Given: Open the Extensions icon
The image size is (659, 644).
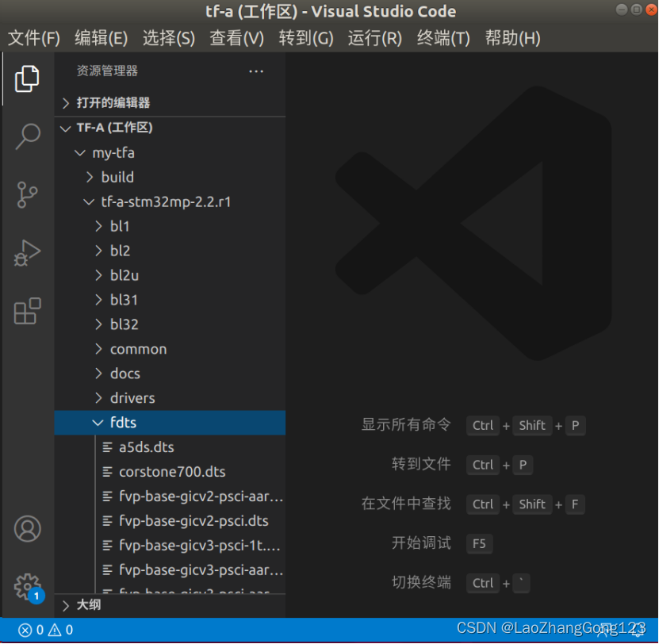Looking at the screenshot, I should 27,311.
